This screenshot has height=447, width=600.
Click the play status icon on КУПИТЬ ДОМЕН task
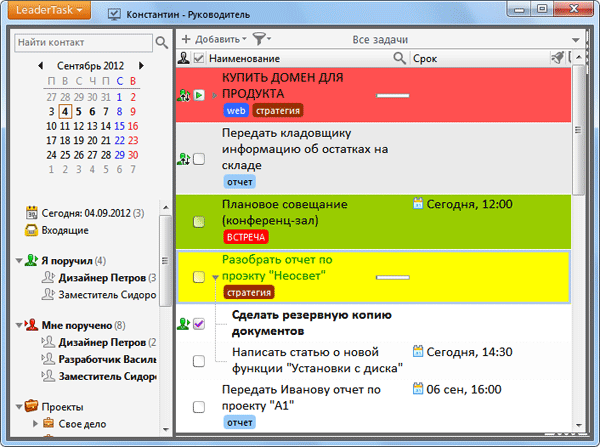199,95
